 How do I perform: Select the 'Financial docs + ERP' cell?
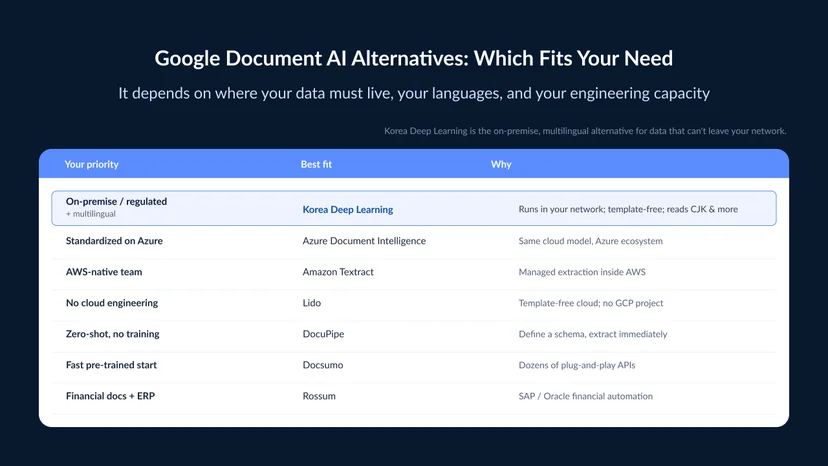click(x=110, y=396)
